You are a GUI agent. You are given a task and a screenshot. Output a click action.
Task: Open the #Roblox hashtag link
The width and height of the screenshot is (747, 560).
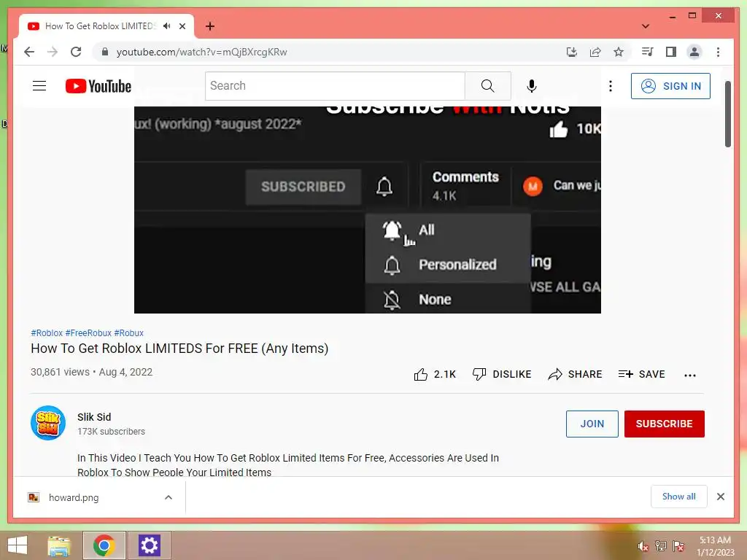(x=47, y=332)
